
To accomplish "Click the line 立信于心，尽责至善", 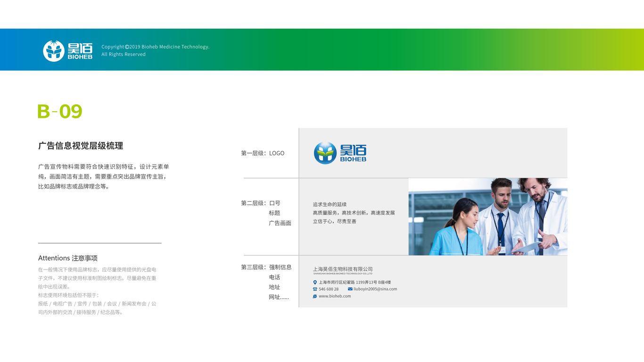I will [334, 221].
